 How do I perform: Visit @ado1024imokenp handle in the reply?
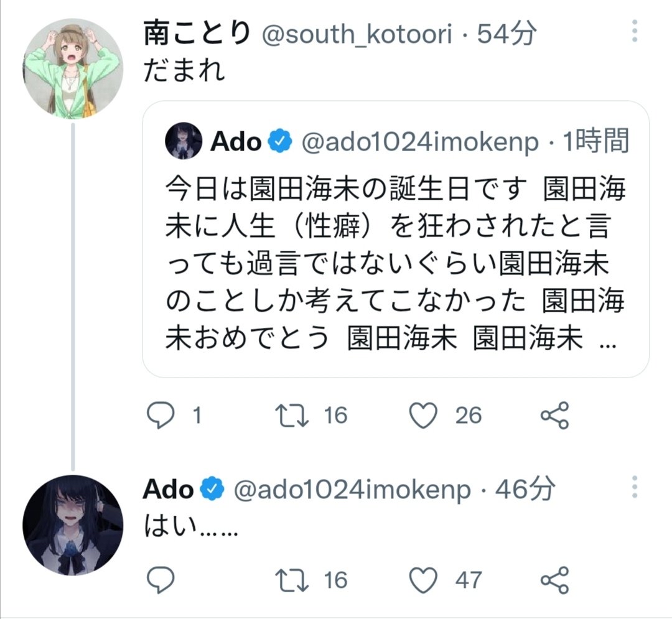(x=352, y=490)
